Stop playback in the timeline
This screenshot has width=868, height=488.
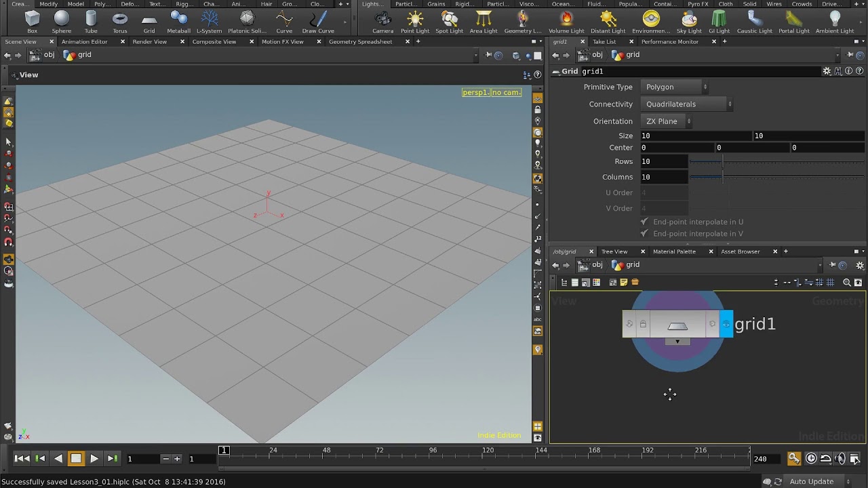click(x=76, y=459)
